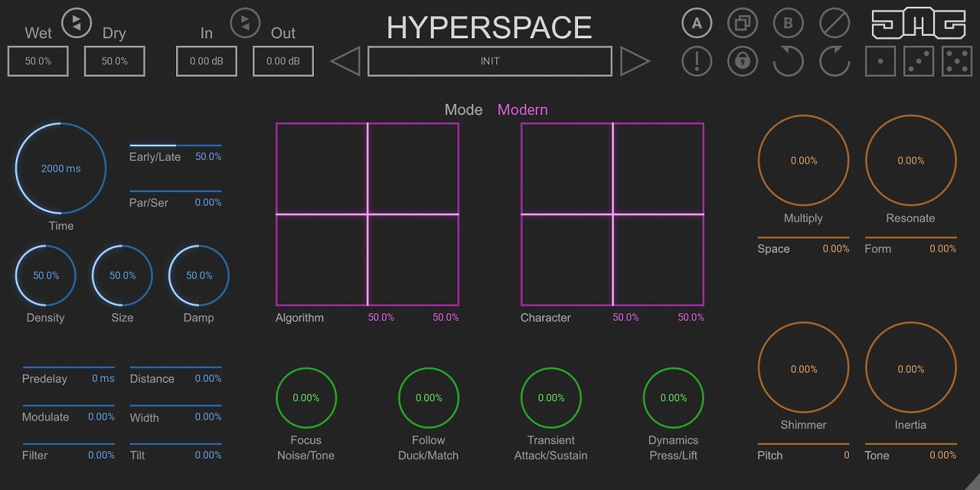Click the Wet 50.0% value field

pyautogui.click(x=38, y=61)
